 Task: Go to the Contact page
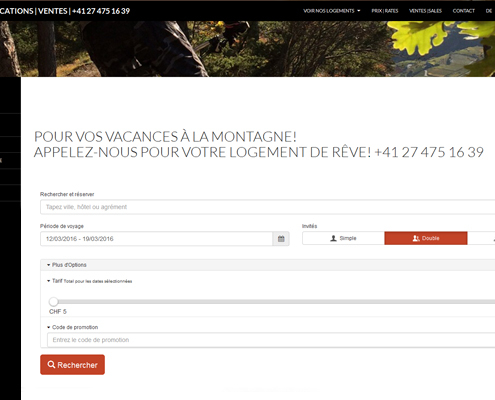coord(463,11)
